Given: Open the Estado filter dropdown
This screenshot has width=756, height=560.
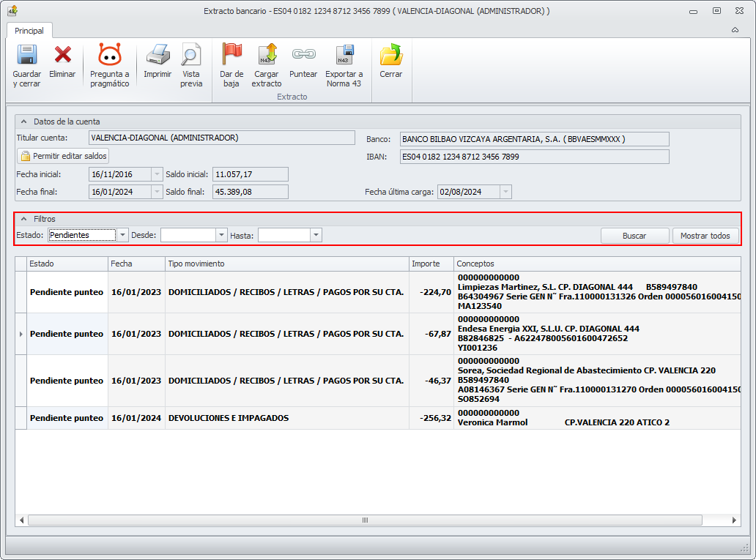Looking at the screenshot, I should pos(122,235).
